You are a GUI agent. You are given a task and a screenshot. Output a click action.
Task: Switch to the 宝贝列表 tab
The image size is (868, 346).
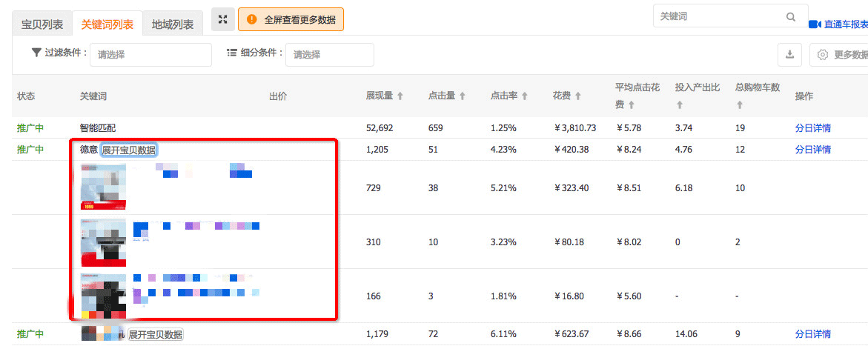click(42, 24)
